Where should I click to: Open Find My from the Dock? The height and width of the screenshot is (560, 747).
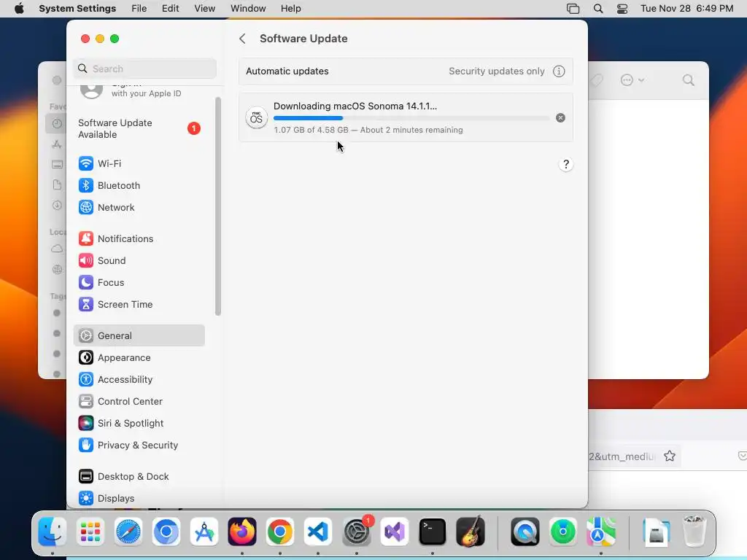[x=563, y=532]
